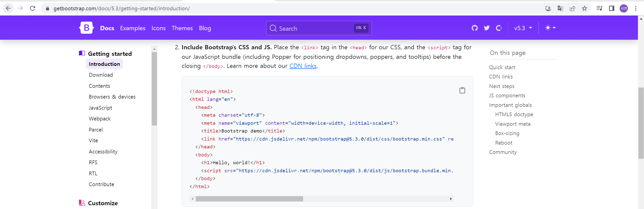This screenshot has width=644, height=209.
Task: Click the Getting started book icon
Action: tap(82, 53)
